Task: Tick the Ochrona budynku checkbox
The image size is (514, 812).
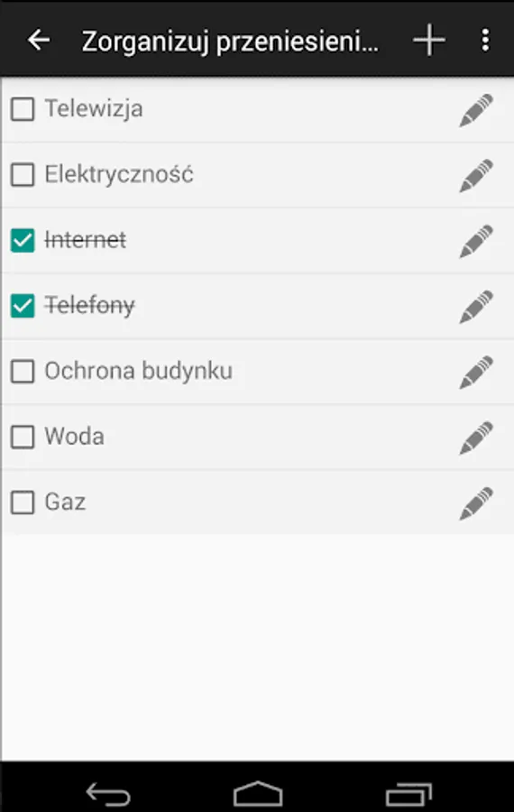Action: click(x=23, y=372)
